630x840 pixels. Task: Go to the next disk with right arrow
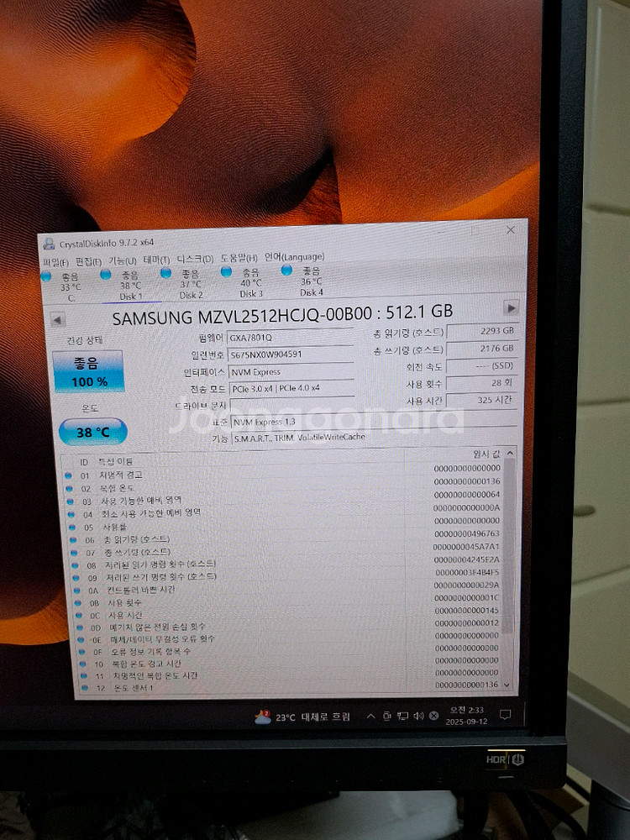point(511,308)
